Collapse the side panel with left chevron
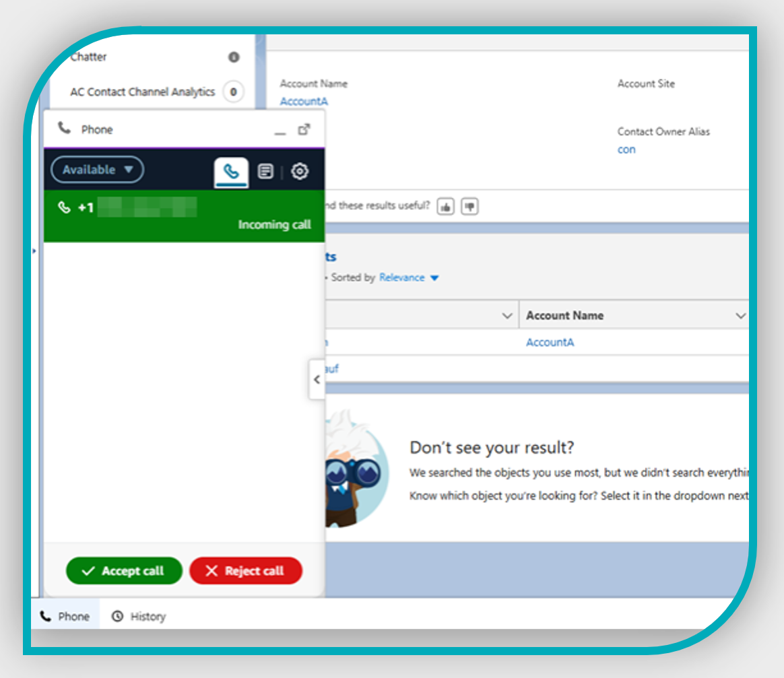Screen dimensions: 784x678 pyautogui.click(x=317, y=380)
